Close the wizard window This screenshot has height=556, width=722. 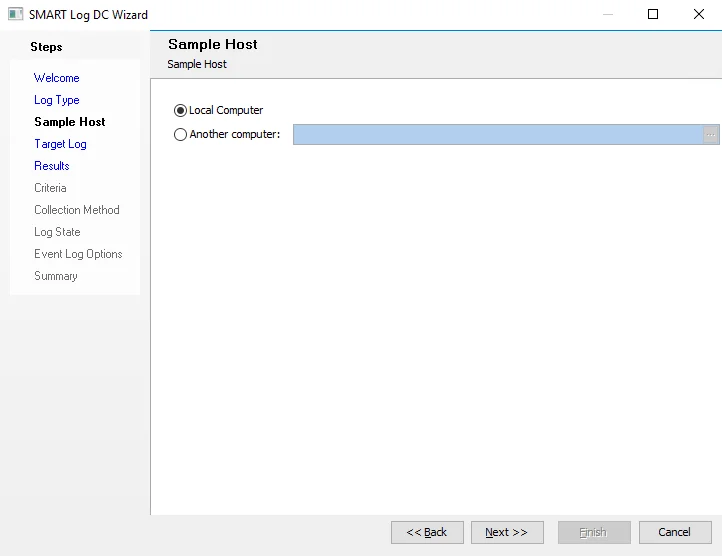(x=699, y=14)
